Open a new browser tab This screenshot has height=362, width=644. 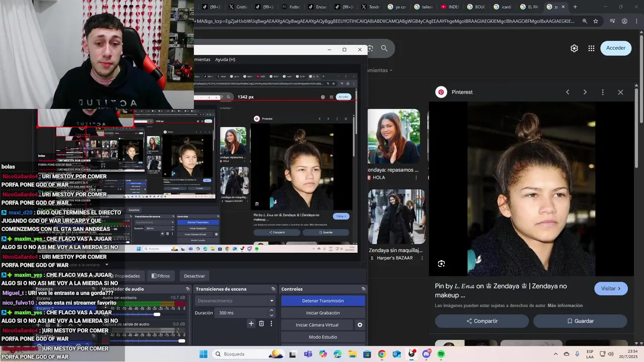click(x=575, y=7)
